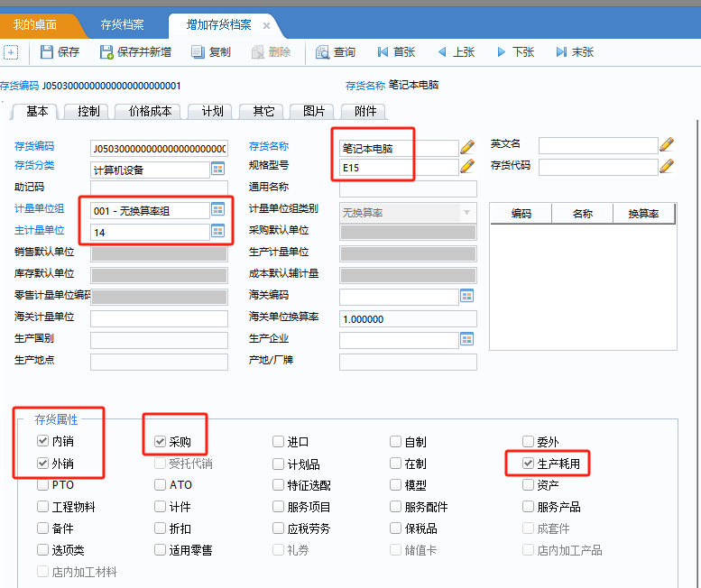Viewport: 701px width, 588px height.
Task: Enable the 自制 checkbox
Action: (x=395, y=442)
